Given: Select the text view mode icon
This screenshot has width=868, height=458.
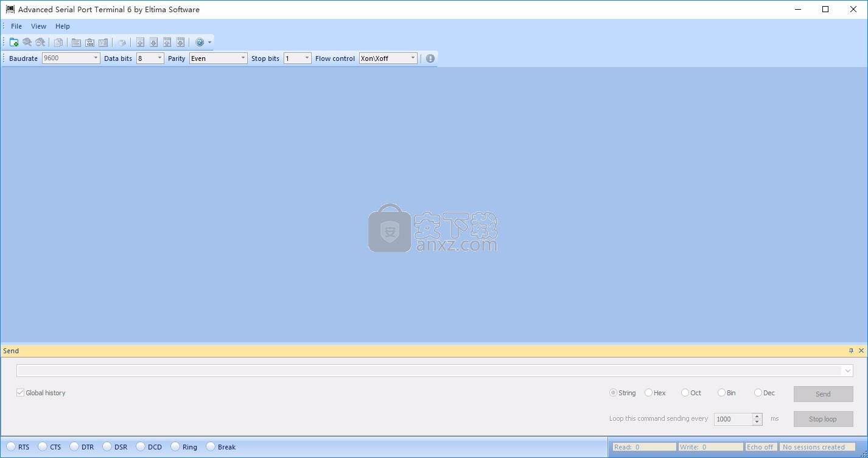Looking at the screenshot, I should tap(76, 42).
